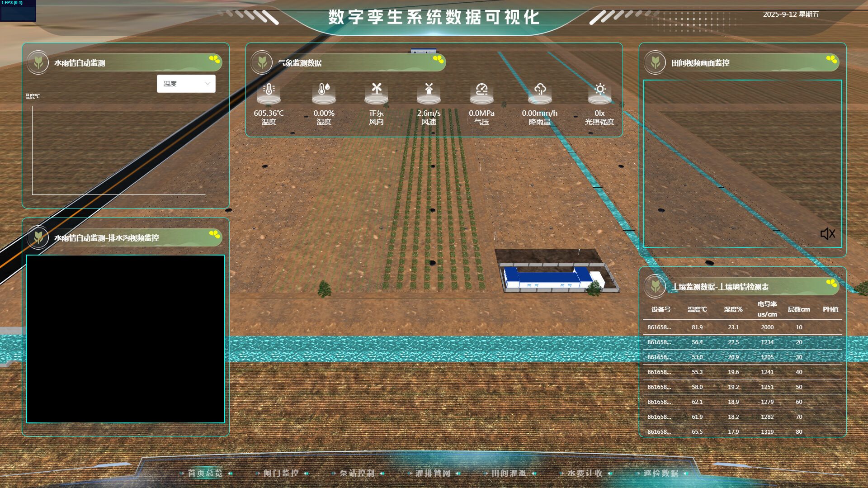This screenshot has height=488, width=868.
Task: Click plant icon beside 气象监测数据 title
Action: (x=262, y=62)
